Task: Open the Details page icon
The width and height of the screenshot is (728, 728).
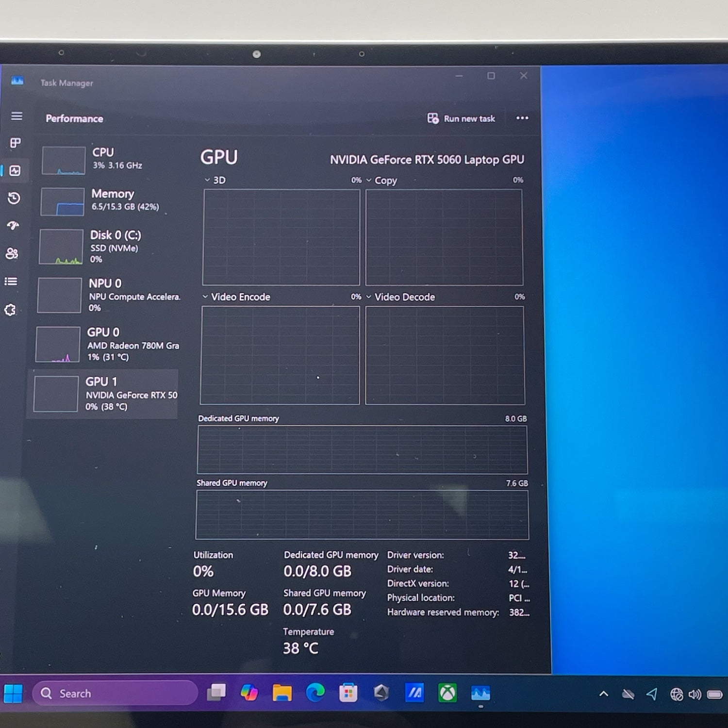Action: (11, 281)
